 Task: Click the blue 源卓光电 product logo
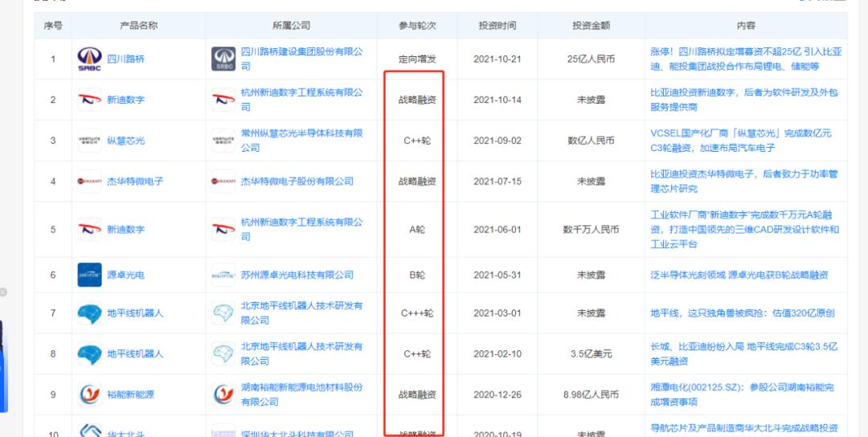tap(90, 275)
